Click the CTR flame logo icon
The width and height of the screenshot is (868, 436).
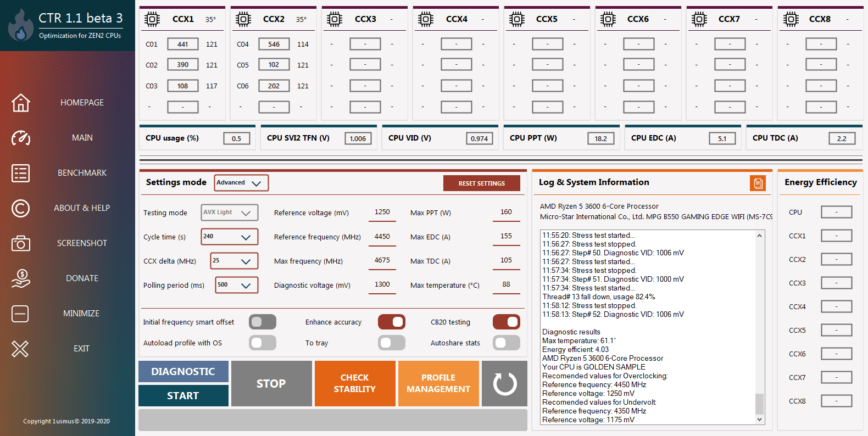pos(21,25)
